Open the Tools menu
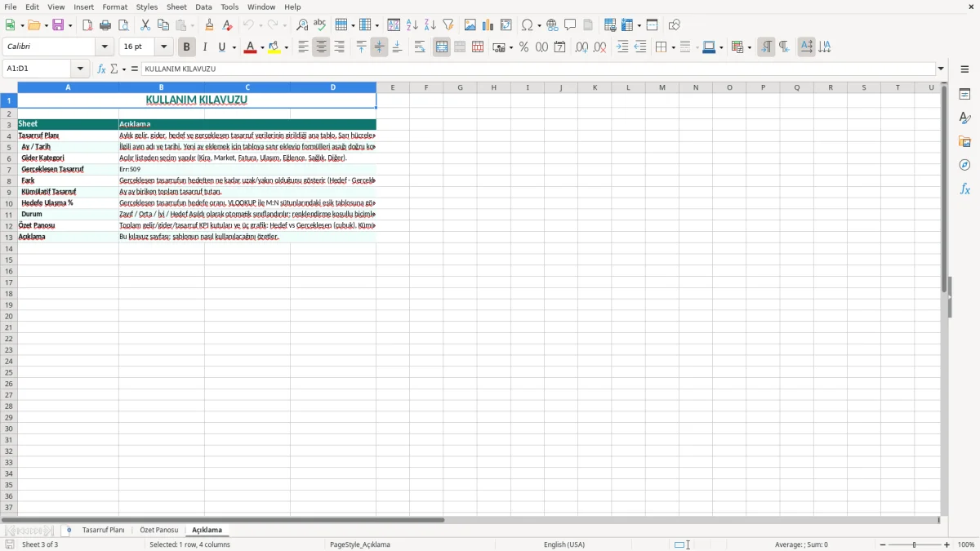The image size is (980, 551). [x=229, y=7]
